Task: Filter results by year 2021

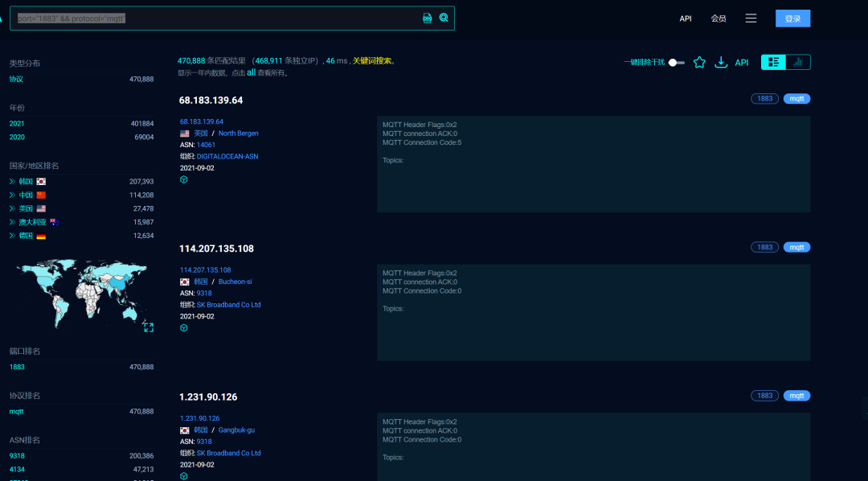Action: (x=17, y=124)
